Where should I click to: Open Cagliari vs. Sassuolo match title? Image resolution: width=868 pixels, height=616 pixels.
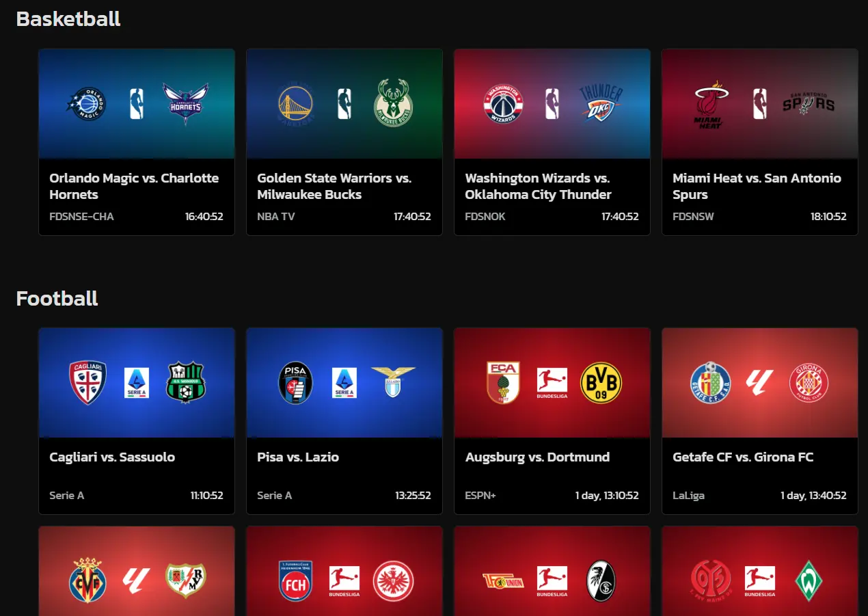pos(112,457)
